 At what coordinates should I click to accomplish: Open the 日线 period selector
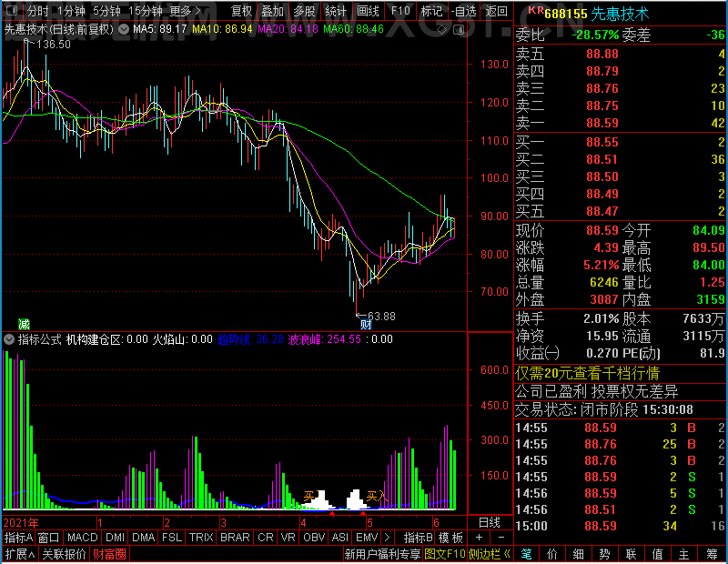pyautogui.click(x=490, y=523)
